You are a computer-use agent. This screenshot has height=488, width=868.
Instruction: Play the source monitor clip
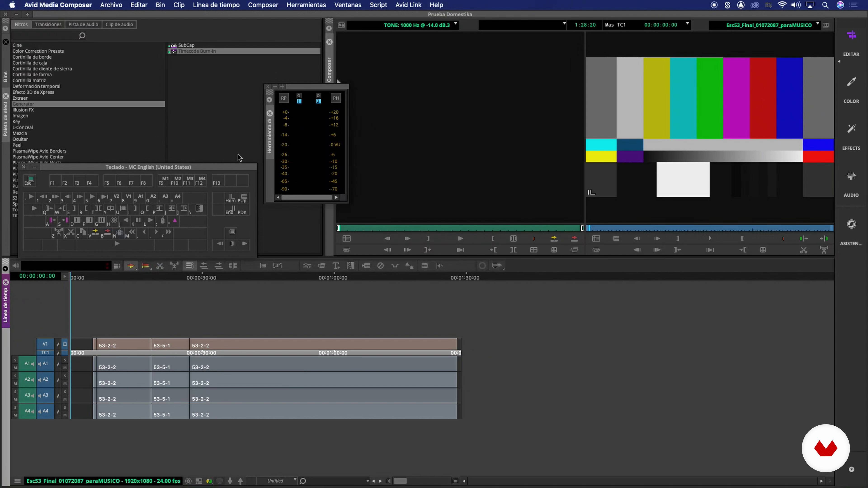coord(460,239)
